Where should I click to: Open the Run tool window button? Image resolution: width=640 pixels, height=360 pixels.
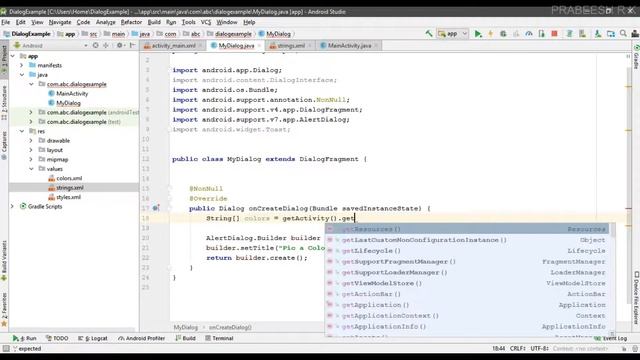pyautogui.click(x=25, y=338)
